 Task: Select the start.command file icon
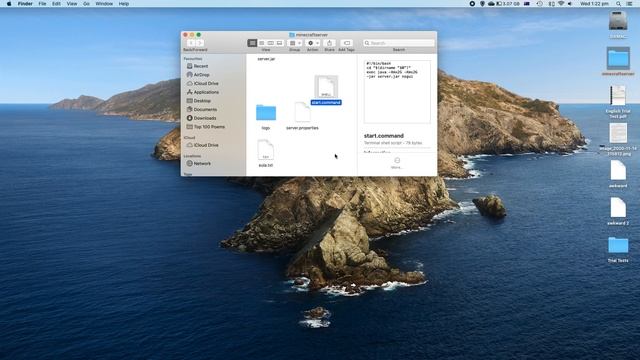(326, 87)
